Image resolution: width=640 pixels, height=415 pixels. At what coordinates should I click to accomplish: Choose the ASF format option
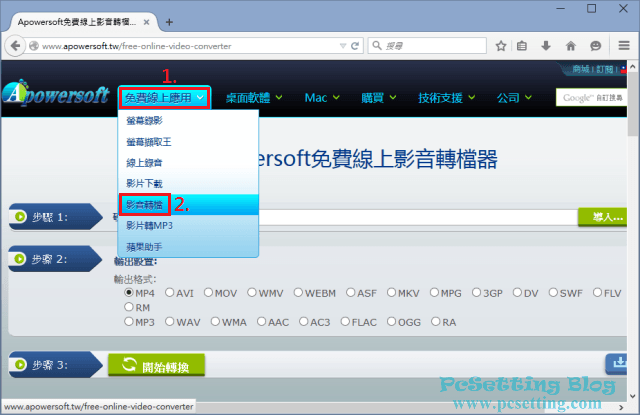pos(351,293)
